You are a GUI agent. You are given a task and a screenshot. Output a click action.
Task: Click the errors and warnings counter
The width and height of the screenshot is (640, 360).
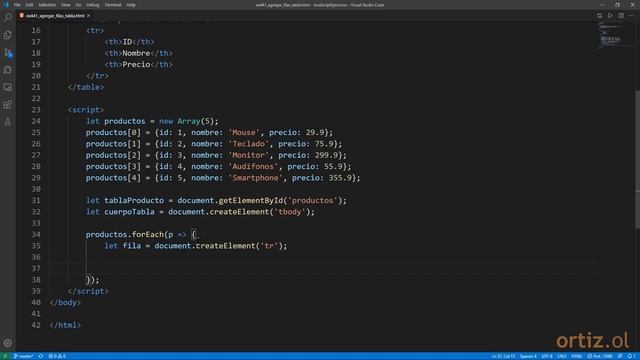(x=57, y=356)
